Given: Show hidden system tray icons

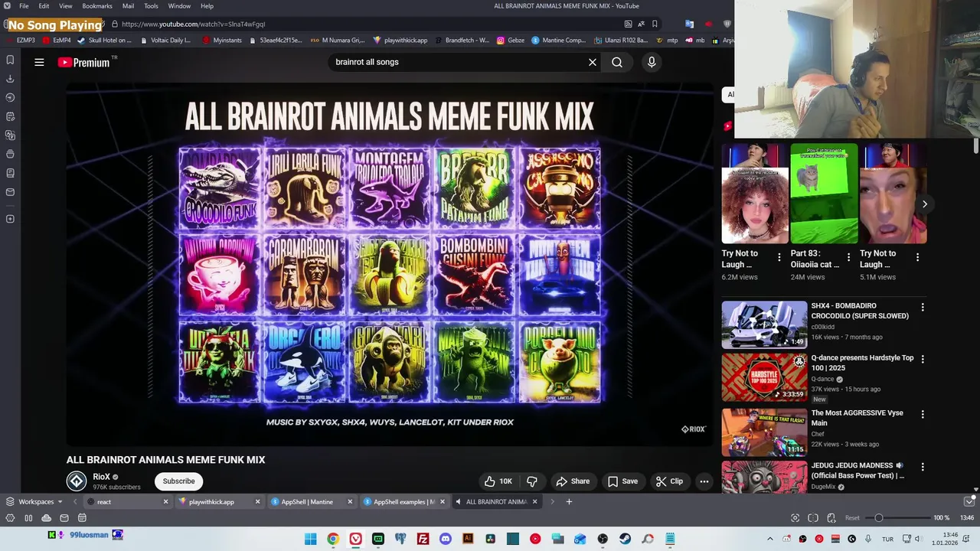Looking at the screenshot, I should click(770, 539).
